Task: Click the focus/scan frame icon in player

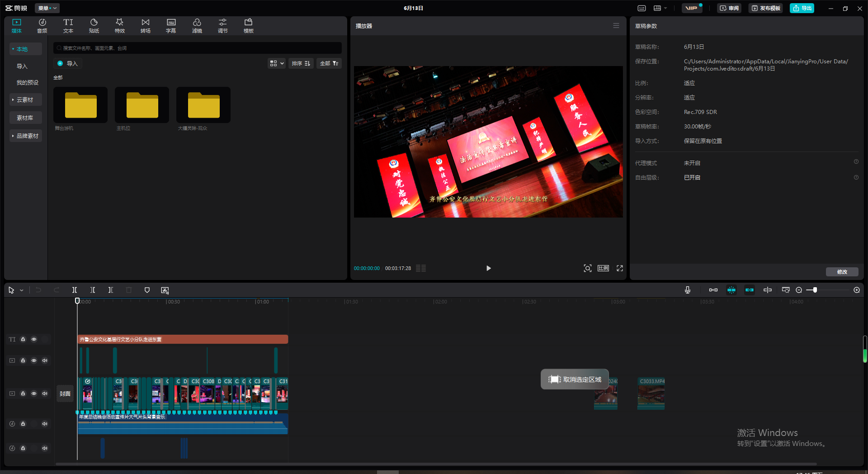Action: point(587,268)
